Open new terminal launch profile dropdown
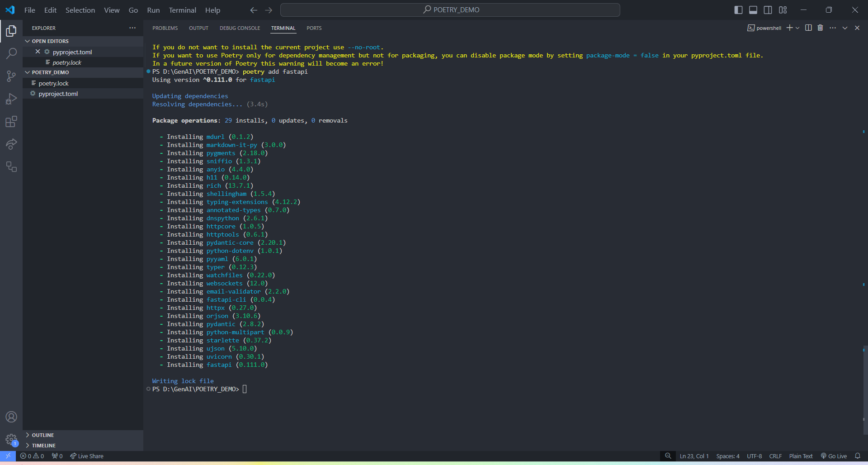Viewport: 868px width, 465px height. pos(797,28)
